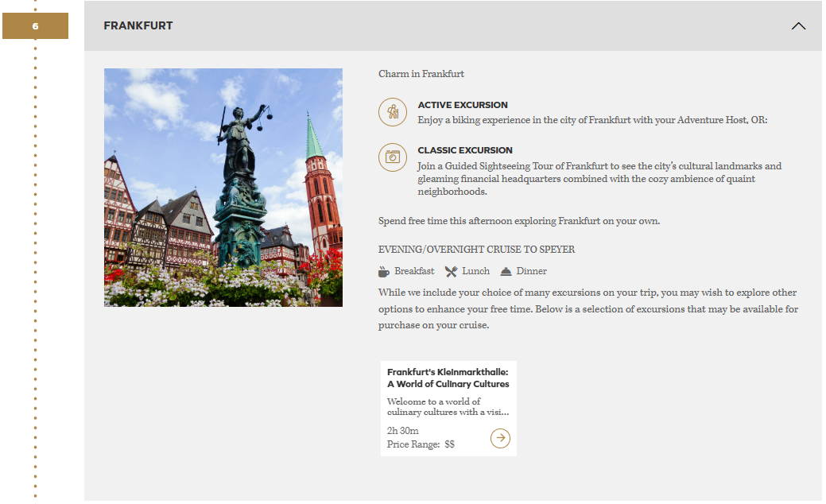Image resolution: width=826 pixels, height=504 pixels.
Task: Select the ACTIVE EXCURSION heading
Action: tap(463, 105)
